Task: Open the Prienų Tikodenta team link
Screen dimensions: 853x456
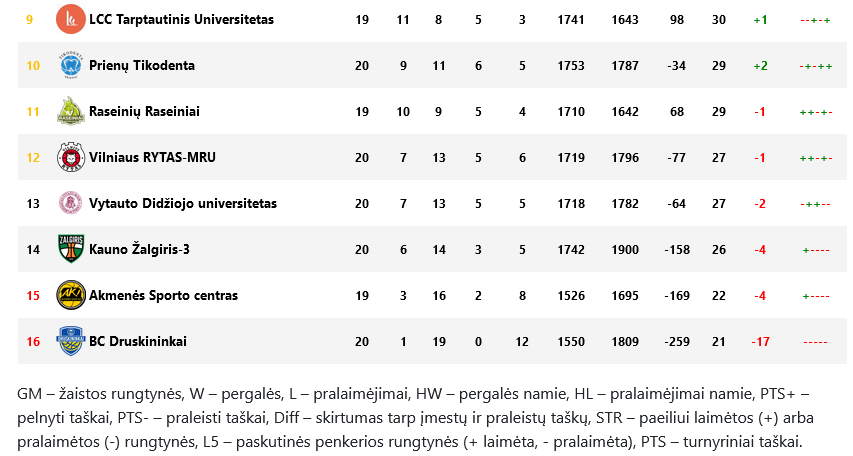Action: coord(142,65)
